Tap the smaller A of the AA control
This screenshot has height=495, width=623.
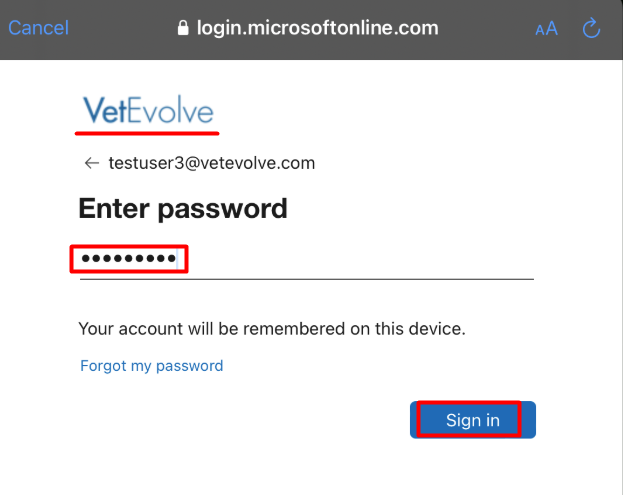tap(540, 30)
